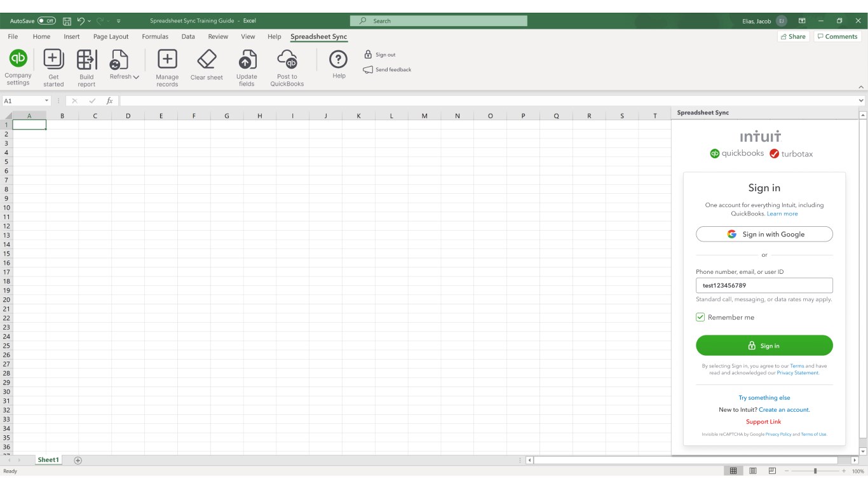Click the Get started icon
Image resolution: width=868 pixels, height=488 pixels.
[53, 60]
